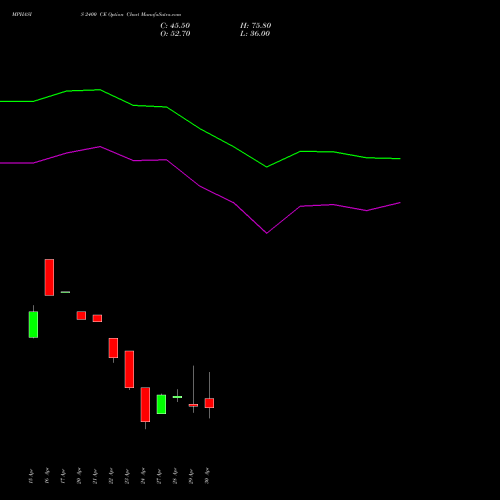Click the '22 Apr' date axis label

pos(111,476)
